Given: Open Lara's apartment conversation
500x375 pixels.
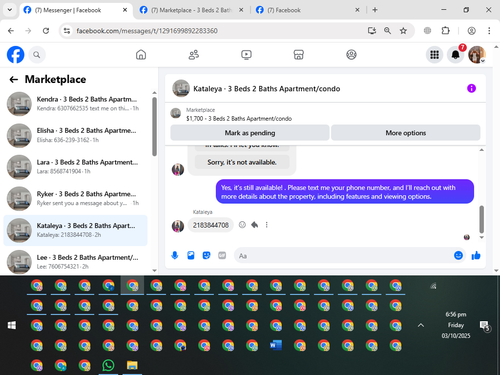Looking at the screenshot, I should 75,167.
